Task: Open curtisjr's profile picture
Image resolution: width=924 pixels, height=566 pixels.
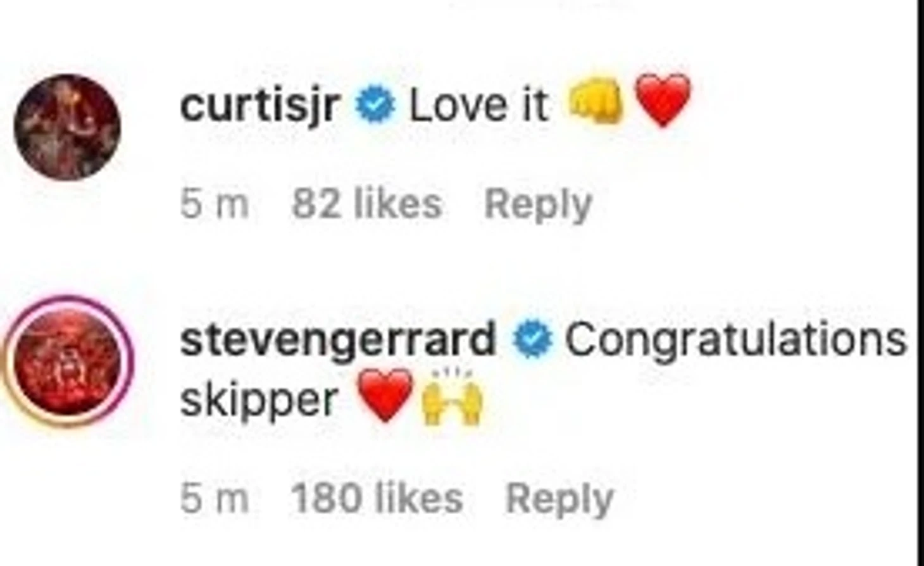Action: (67, 127)
